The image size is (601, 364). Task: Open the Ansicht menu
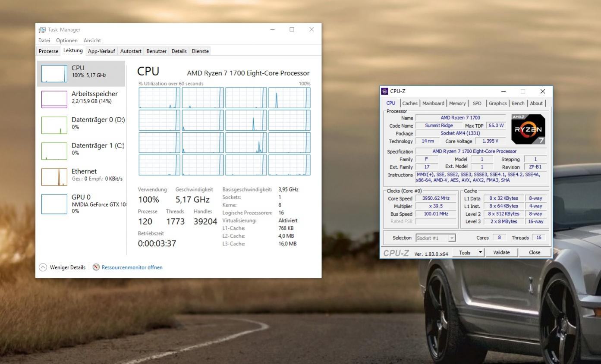point(92,40)
